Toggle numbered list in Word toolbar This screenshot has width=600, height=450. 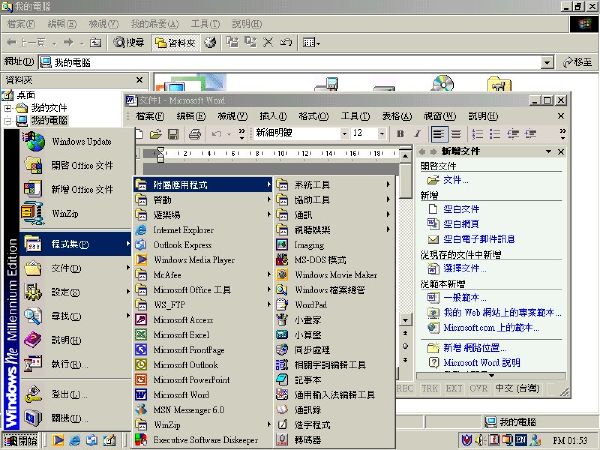[x=477, y=134]
